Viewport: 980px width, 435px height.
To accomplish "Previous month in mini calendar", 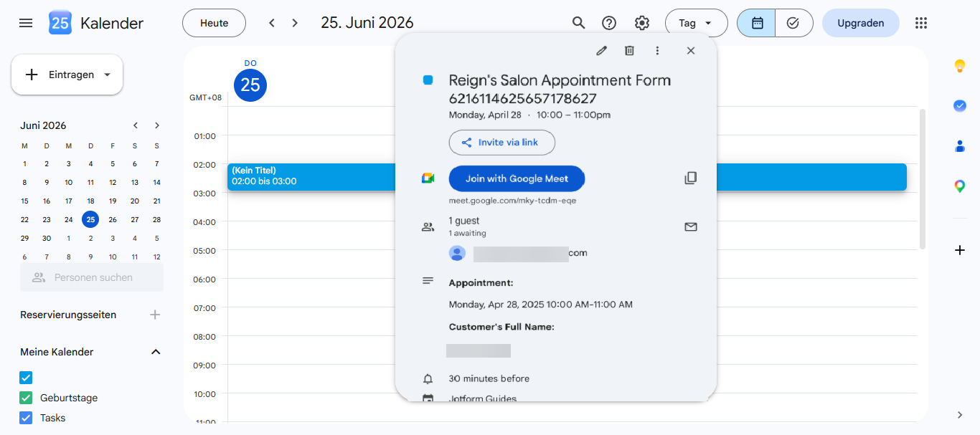I will click(135, 125).
